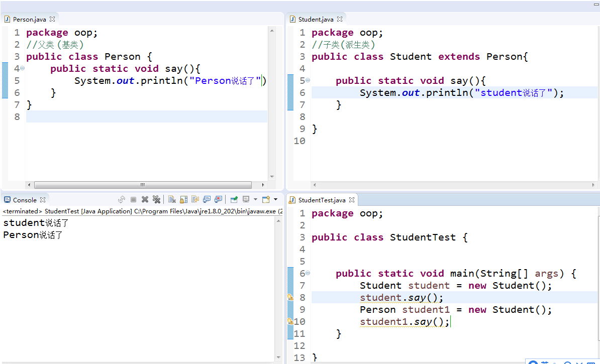Toggle Pin Console
Screen dimensions: 600x364
234,200
